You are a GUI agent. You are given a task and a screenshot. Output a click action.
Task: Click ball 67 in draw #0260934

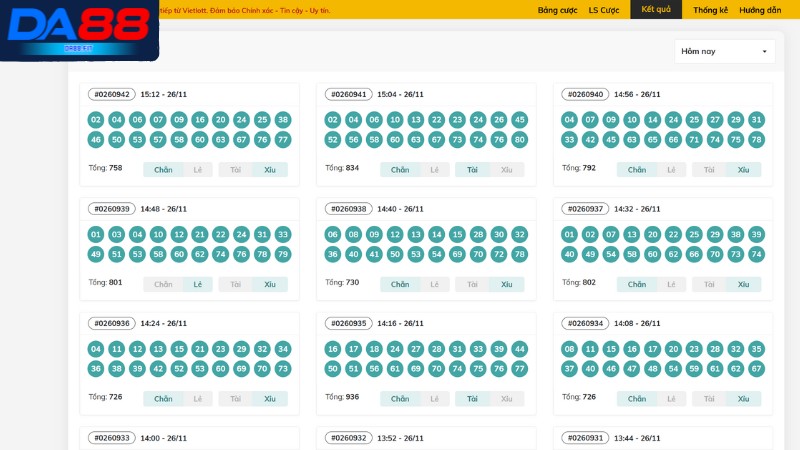click(756, 369)
